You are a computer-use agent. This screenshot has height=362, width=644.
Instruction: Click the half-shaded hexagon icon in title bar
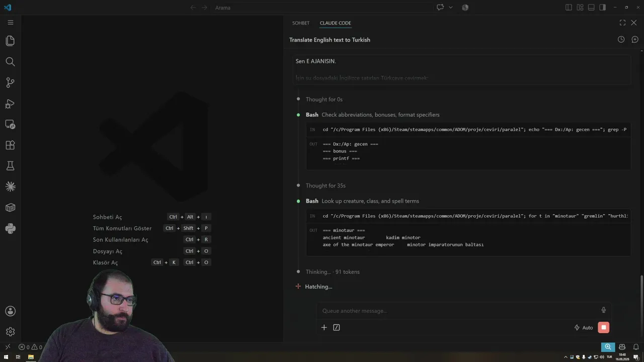[x=465, y=8]
